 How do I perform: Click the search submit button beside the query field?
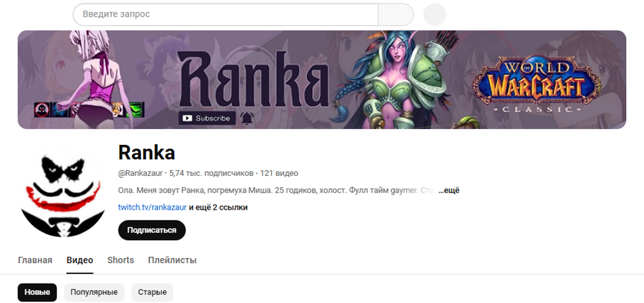pos(395,15)
